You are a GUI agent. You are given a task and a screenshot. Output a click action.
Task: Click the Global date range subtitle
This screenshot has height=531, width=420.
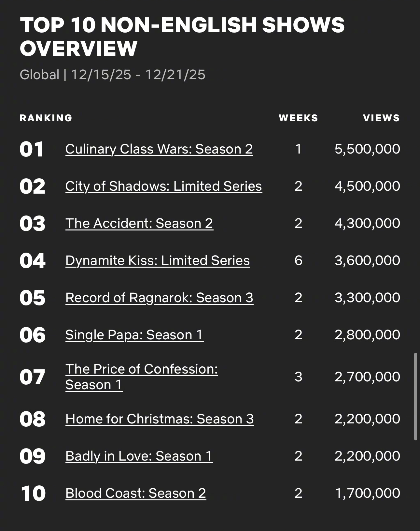tap(113, 75)
